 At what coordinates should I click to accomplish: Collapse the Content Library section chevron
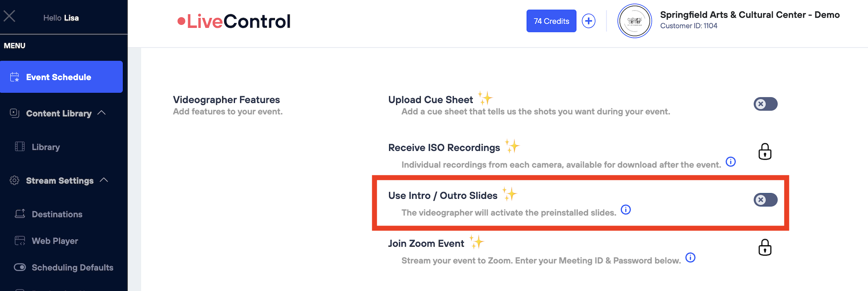(102, 113)
